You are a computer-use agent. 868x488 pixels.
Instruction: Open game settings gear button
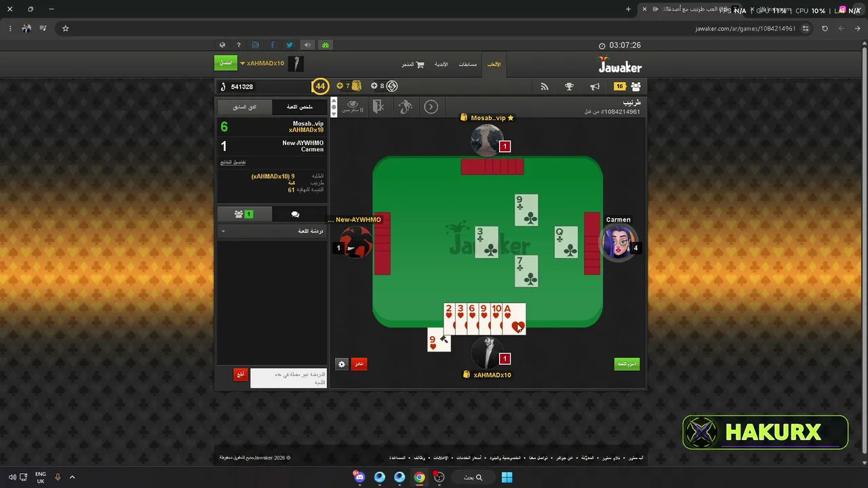(342, 364)
